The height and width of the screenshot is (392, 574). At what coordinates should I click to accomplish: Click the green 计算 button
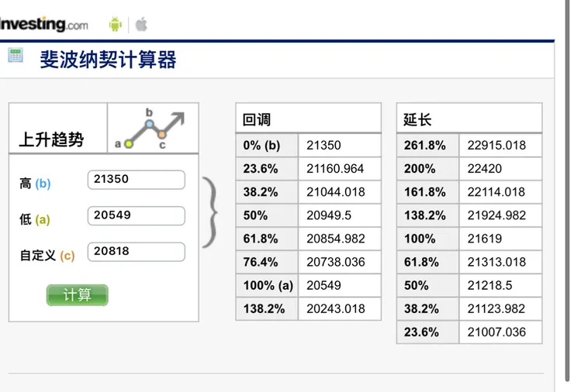pyautogui.click(x=78, y=294)
